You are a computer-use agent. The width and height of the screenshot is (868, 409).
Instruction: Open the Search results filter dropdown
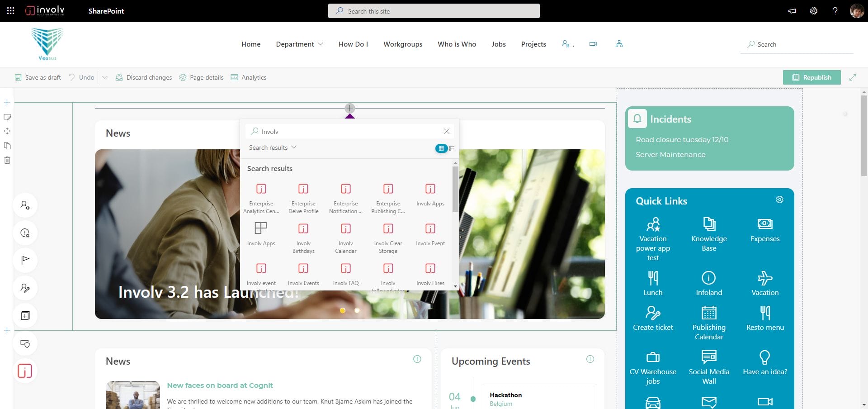pyautogui.click(x=273, y=147)
